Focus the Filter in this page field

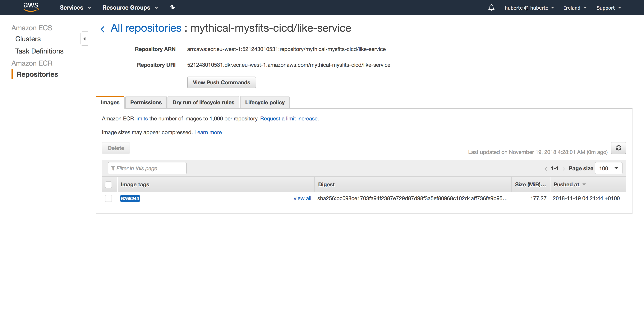click(x=147, y=168)
